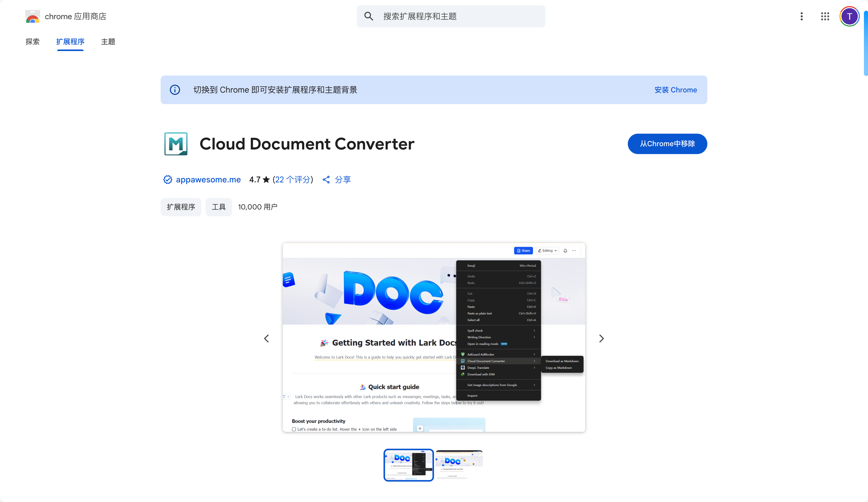
Task: Click Cloud Document Converter context menu entry
Action: [499, 361]
